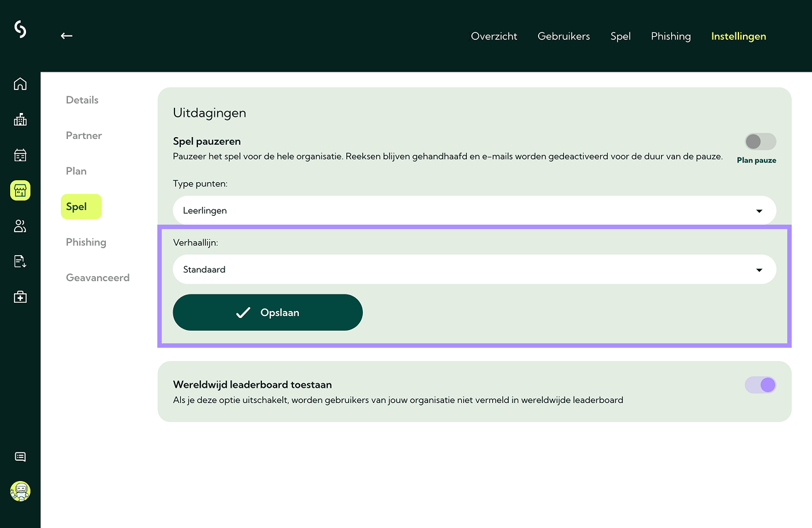
Task: Open the robot avatar profile
Action: coord(20,491)
